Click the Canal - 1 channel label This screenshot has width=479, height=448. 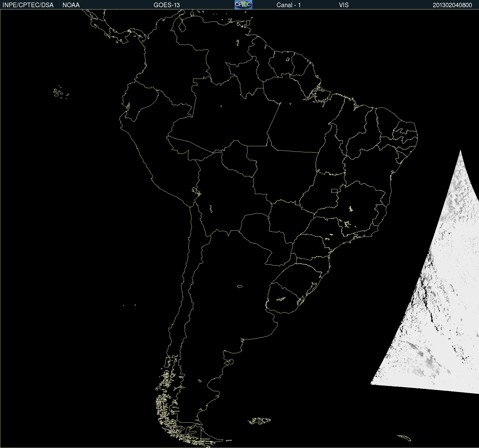coord(289,5)
